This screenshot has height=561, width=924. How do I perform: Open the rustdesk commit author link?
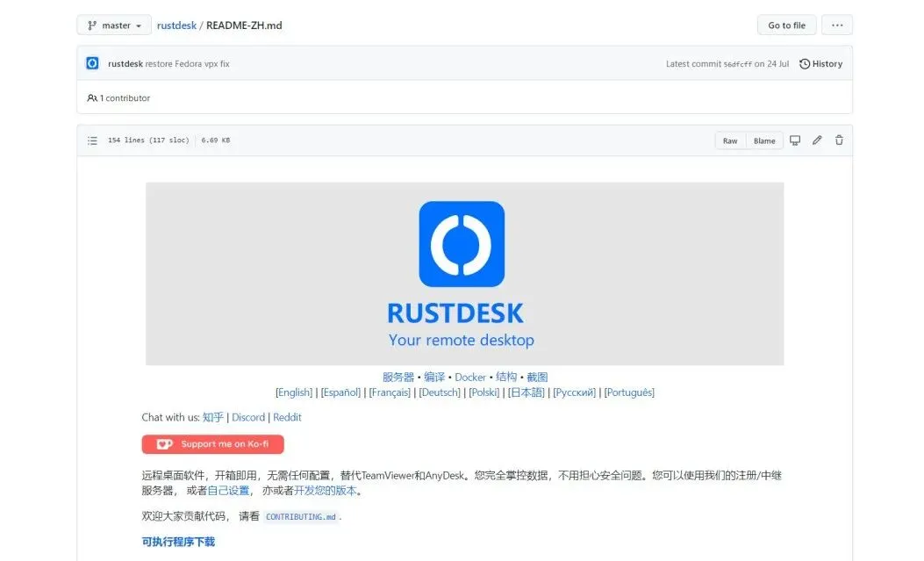(x=125, y=63)
